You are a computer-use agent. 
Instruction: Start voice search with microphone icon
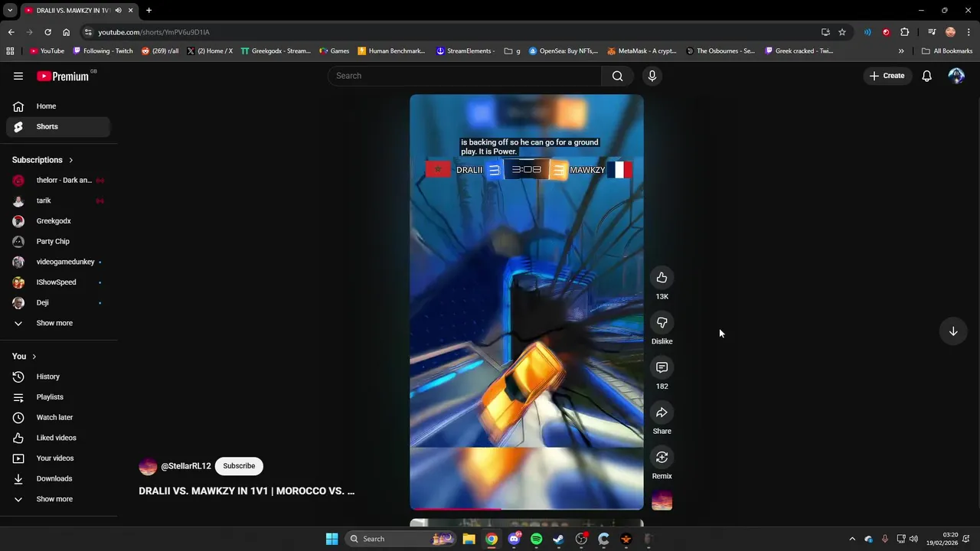coord(652,76)
